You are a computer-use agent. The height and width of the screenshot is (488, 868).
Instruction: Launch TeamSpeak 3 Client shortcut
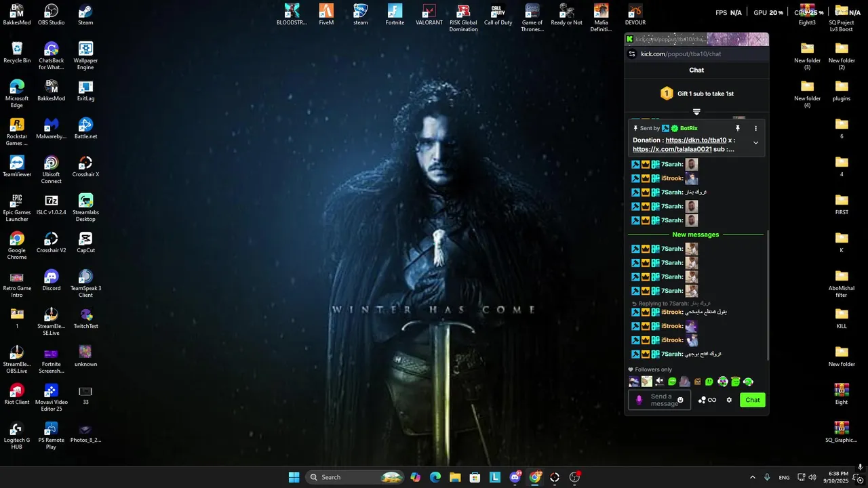coord(85,283)
